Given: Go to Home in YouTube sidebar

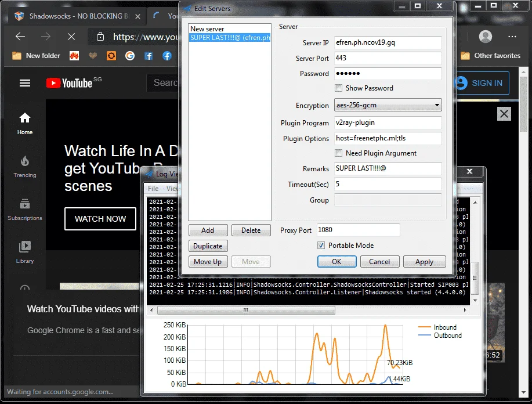Looking at the screenshot, I should point(25,124).
